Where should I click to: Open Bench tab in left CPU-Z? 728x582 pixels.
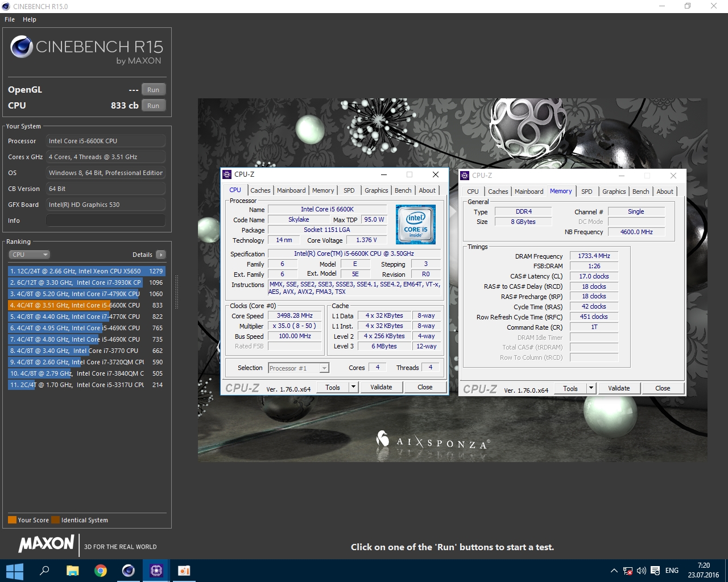tap(403, 190)
